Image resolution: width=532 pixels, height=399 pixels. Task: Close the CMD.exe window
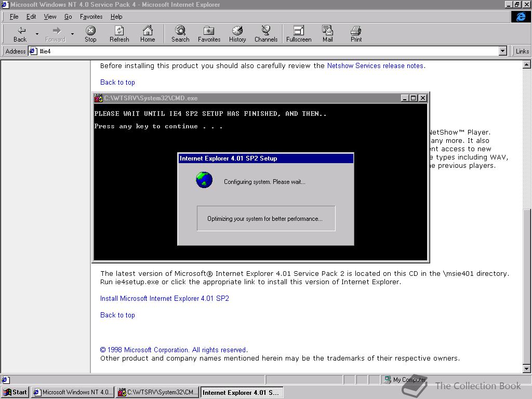[x=423, y=98]
